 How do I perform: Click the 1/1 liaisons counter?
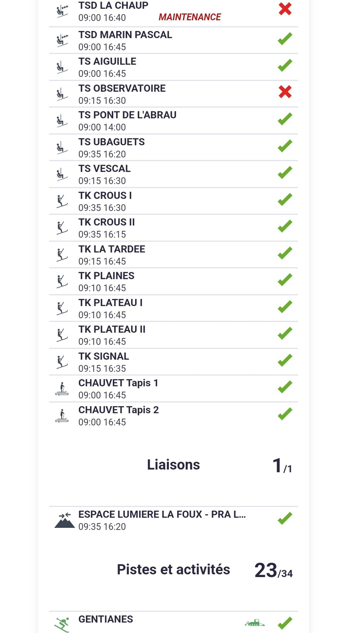[282, 466]
